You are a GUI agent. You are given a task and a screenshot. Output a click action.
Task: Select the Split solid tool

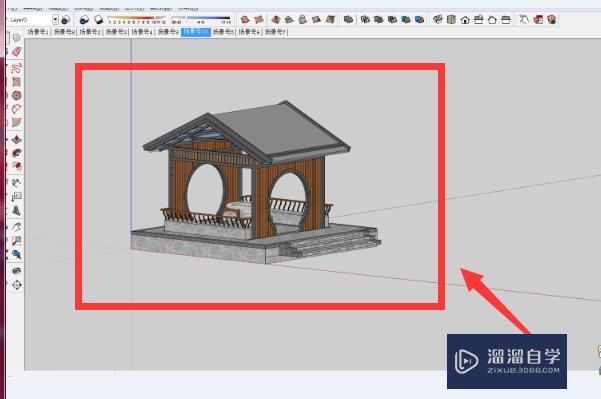pos(420,19)
